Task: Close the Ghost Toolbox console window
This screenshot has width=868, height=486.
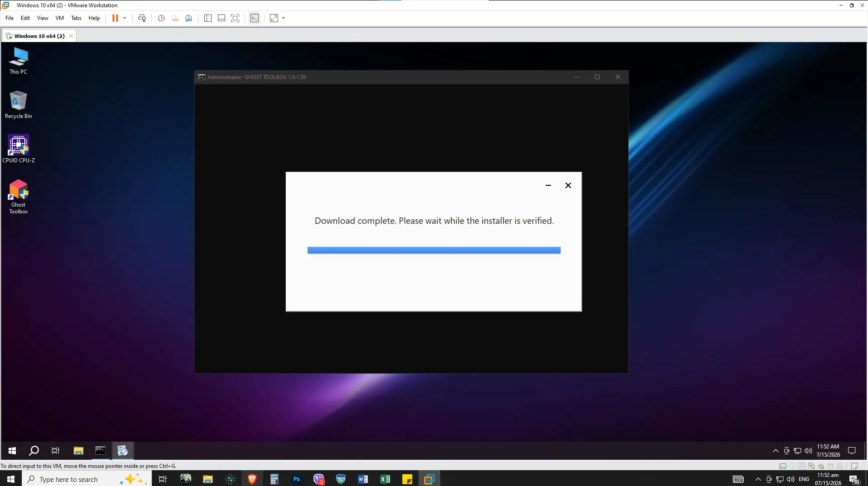Action: click(x=618, y=77)
